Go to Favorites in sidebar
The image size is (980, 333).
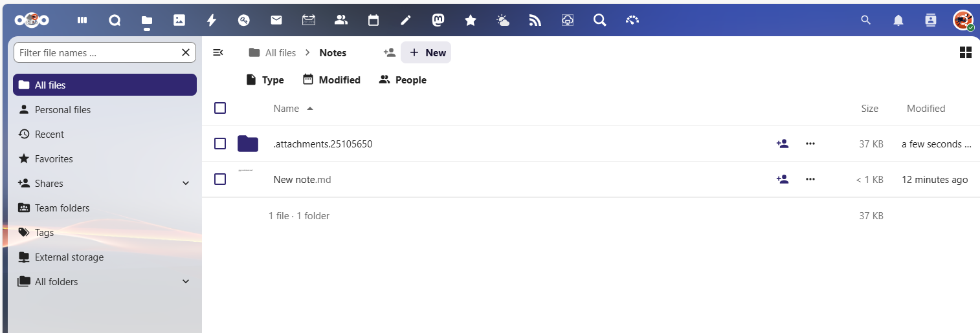click(54, 159)
